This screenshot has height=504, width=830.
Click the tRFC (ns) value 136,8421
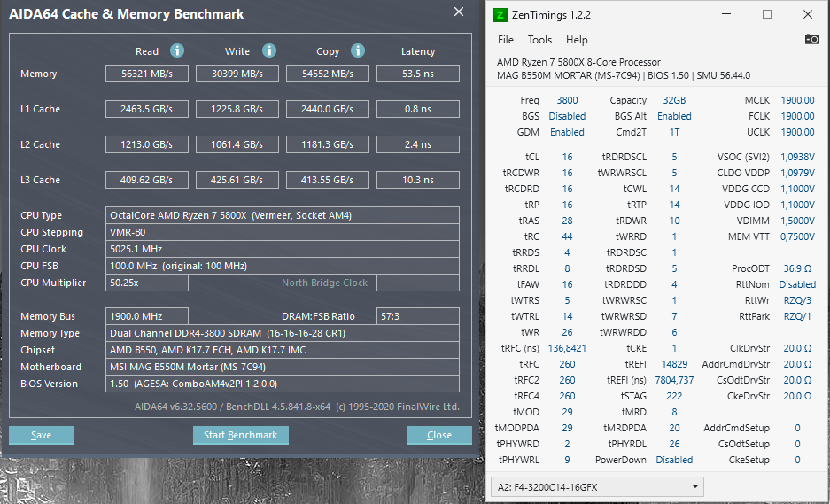[x=567, y=348]
